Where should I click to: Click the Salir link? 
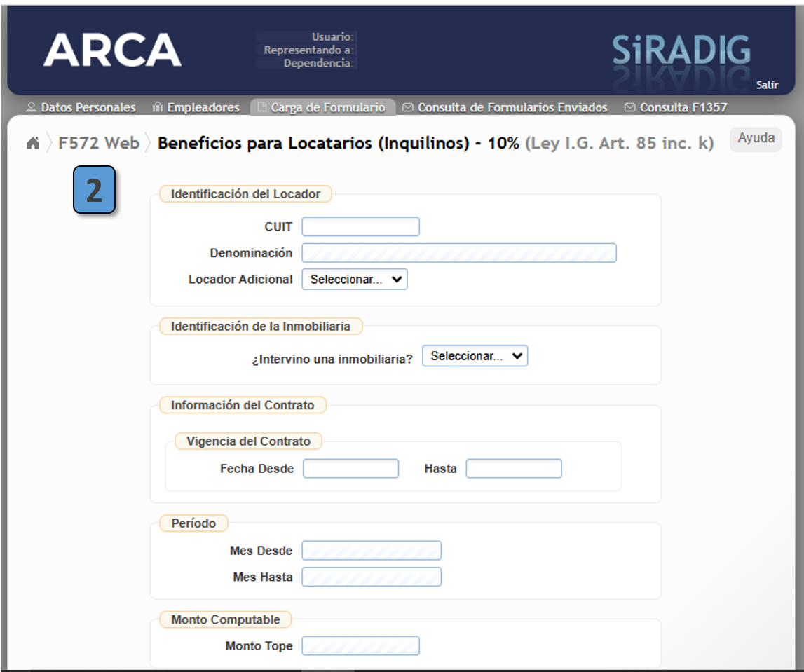coord(767,85)
